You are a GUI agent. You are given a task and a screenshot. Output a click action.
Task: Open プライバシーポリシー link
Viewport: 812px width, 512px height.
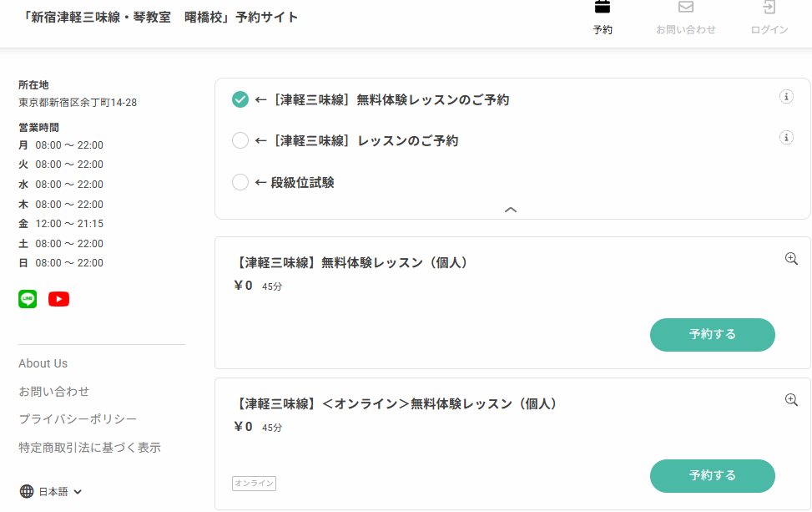pos(78,419)
